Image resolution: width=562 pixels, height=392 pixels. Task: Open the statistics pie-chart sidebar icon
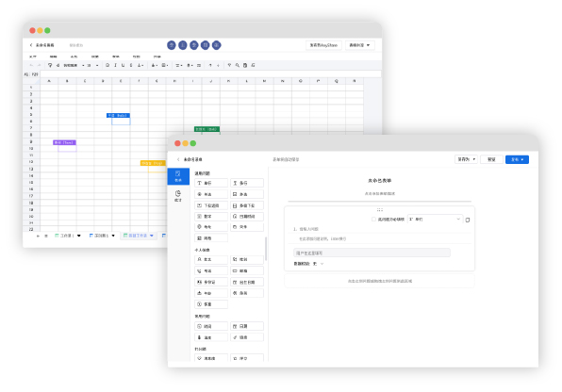178,196
